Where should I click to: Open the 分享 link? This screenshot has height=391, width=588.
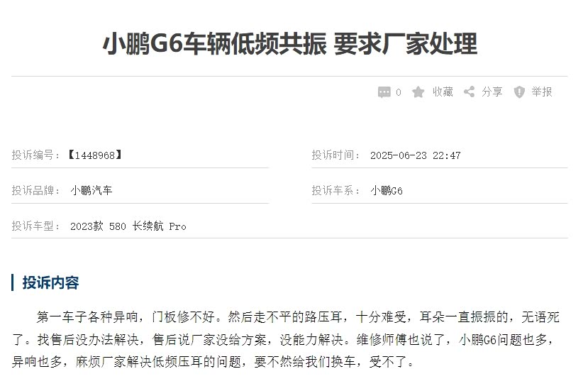[492, 92]
